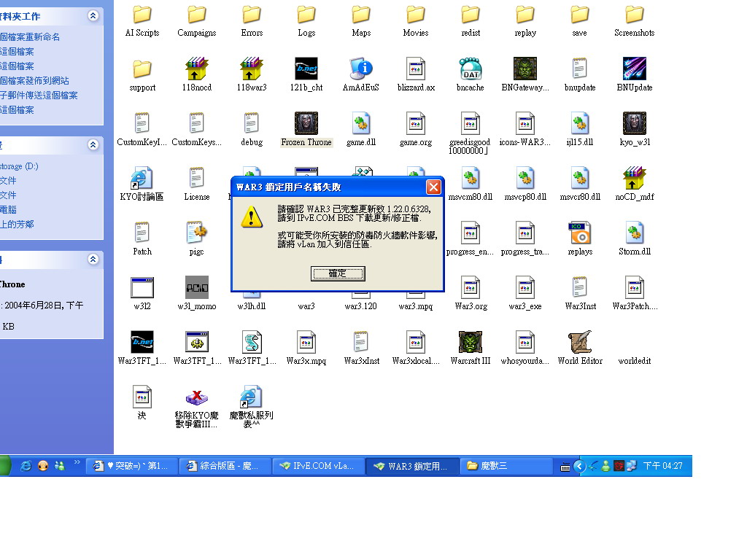Select the pigc file icon

[x=197, y=233]
